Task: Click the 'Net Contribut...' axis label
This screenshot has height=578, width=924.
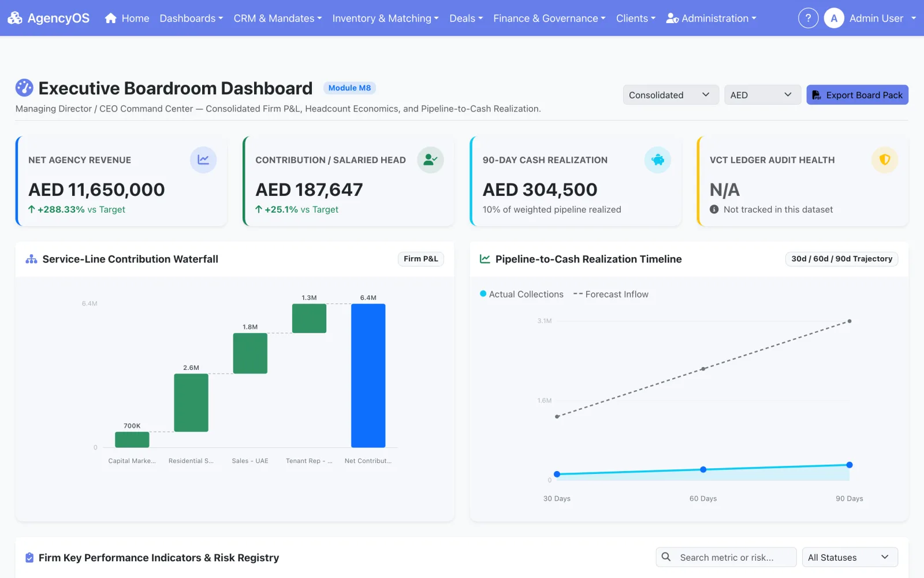Action: [368, 461]
